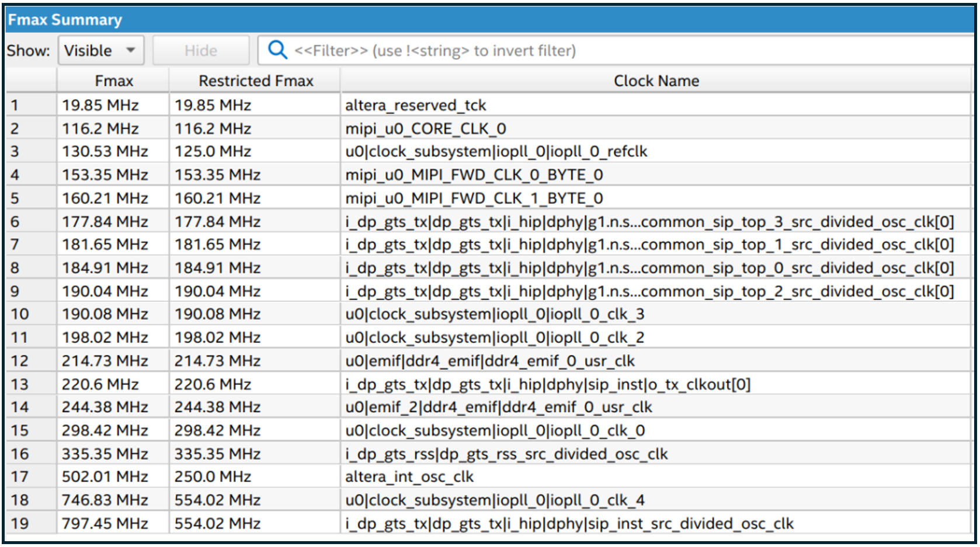This screenshot has height=547, width=980.
Task: Select row number 4 header
Action: click(x=16, y=175)
